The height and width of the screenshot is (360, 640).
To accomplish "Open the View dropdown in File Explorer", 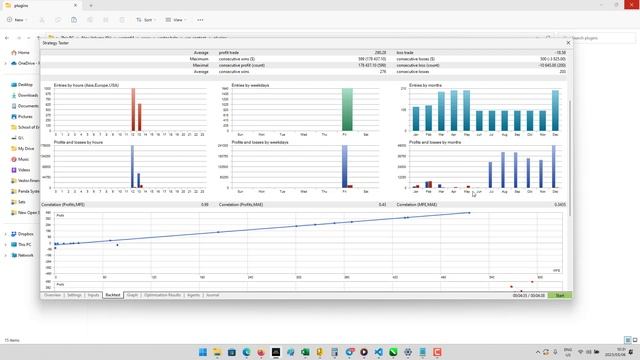I will (176, 20).
